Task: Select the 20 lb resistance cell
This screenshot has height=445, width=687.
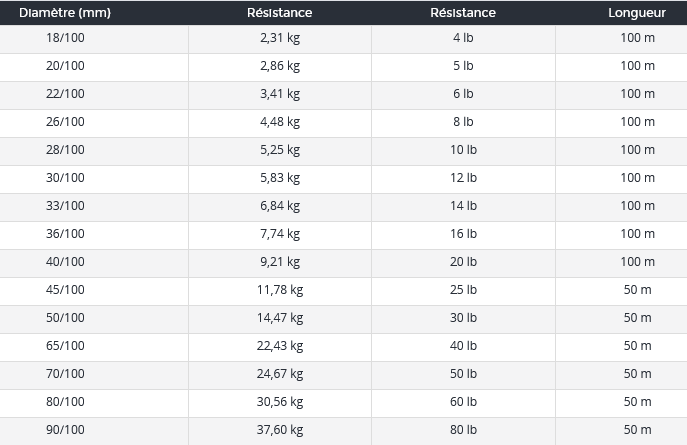Action: 463,262
